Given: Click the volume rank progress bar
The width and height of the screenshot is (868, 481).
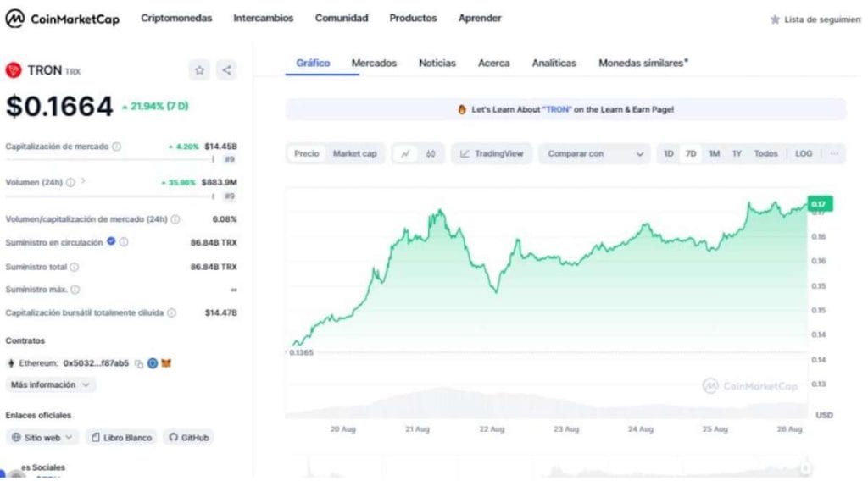Looking at the screenshot, I should [109, 196].
